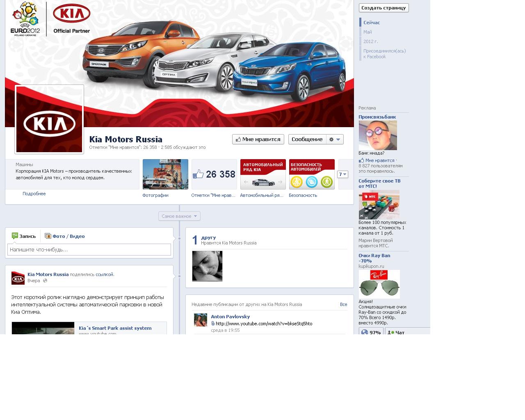Click the 'kupikupon.ru' ad domain
Image resolution: width=525 pixels, height=420 pixels.
click(x=371, y=266)
